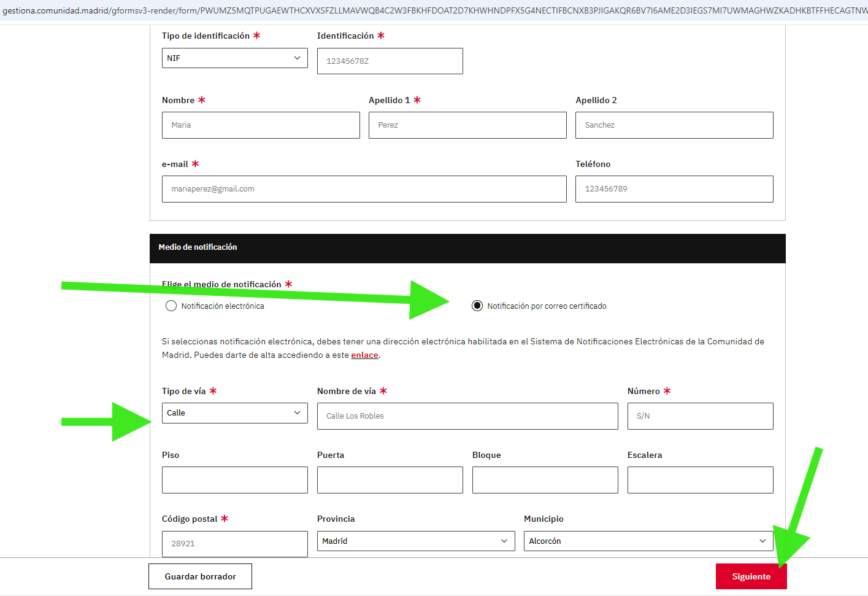Click the e-mail input field
This screenshot has height=596, width=868.
364,189
